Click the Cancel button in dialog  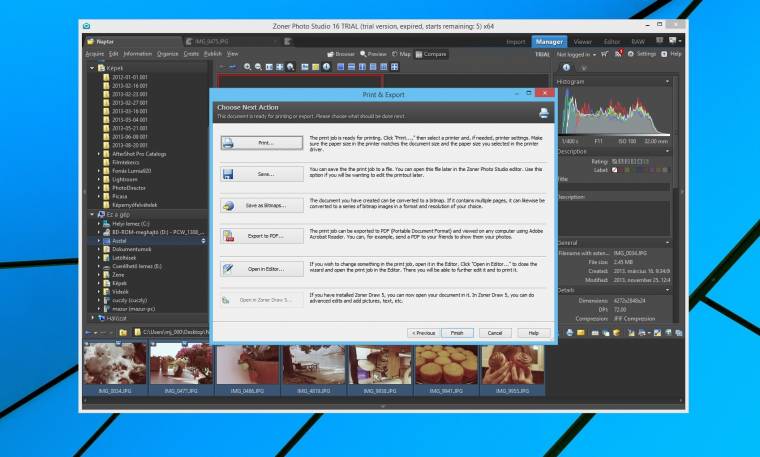click(495, 333)
